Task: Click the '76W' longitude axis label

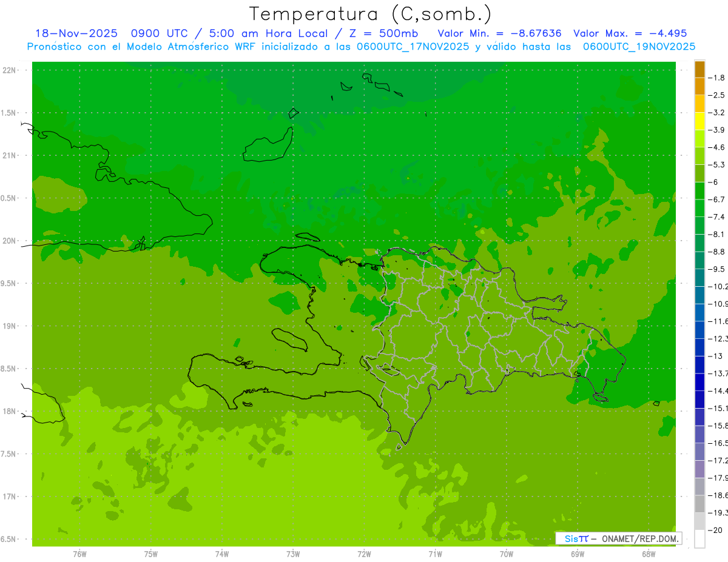Action: tap(79, 554)
